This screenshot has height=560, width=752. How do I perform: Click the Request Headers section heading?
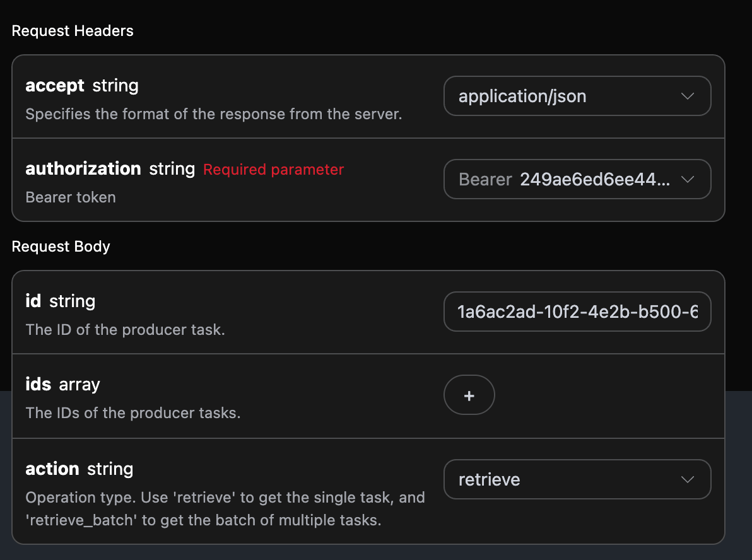click(73, 31)
